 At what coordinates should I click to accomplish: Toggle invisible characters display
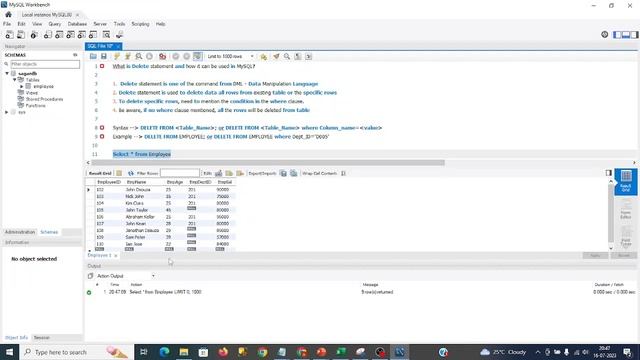coord(298,56)
